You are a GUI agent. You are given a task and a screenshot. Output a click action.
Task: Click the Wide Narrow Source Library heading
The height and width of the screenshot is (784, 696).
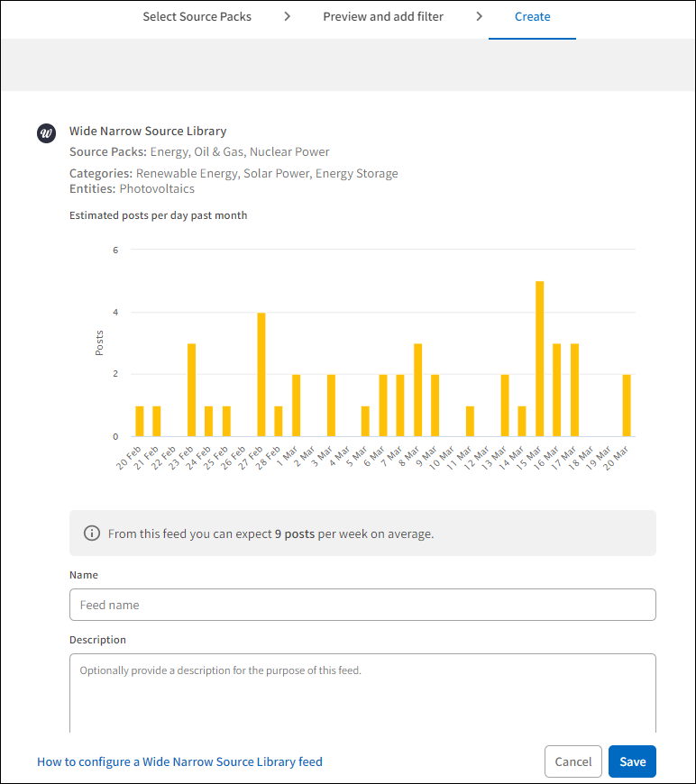tap(148, 132)
